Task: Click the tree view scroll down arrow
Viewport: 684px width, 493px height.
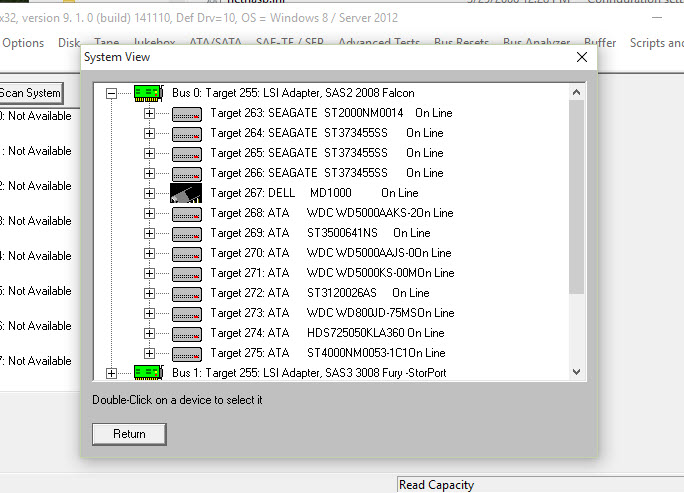Action: click(x=576, y=372)
